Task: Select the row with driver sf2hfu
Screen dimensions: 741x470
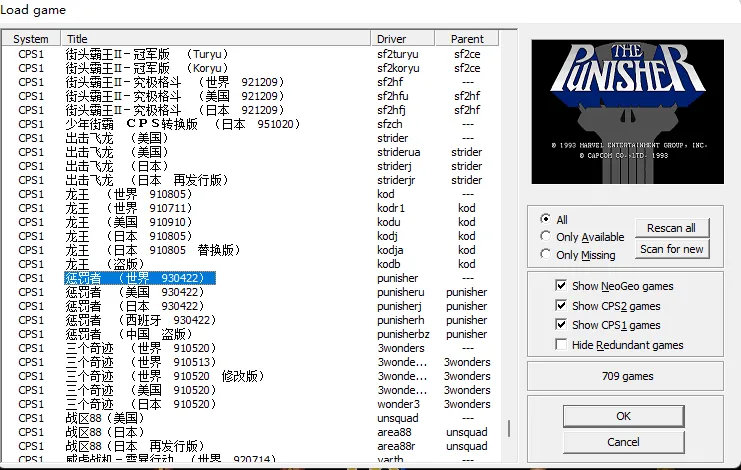Action: coord(250,96)
